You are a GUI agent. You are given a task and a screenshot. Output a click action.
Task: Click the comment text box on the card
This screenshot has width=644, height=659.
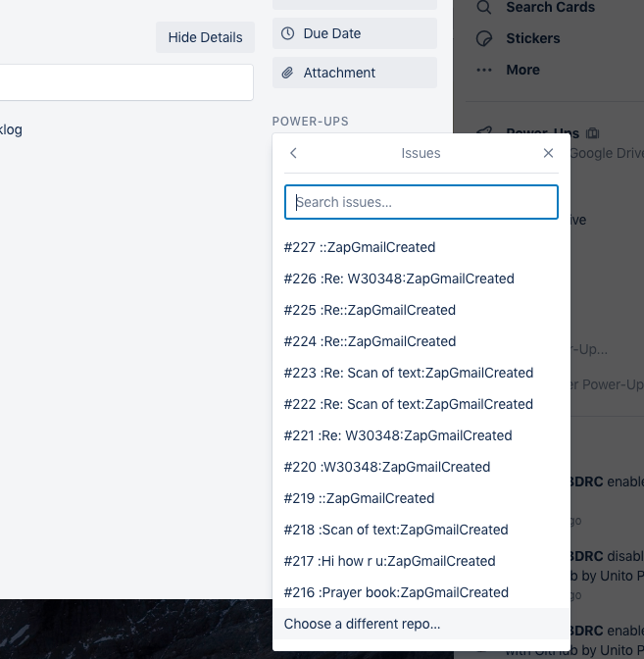tap(126, 82)
